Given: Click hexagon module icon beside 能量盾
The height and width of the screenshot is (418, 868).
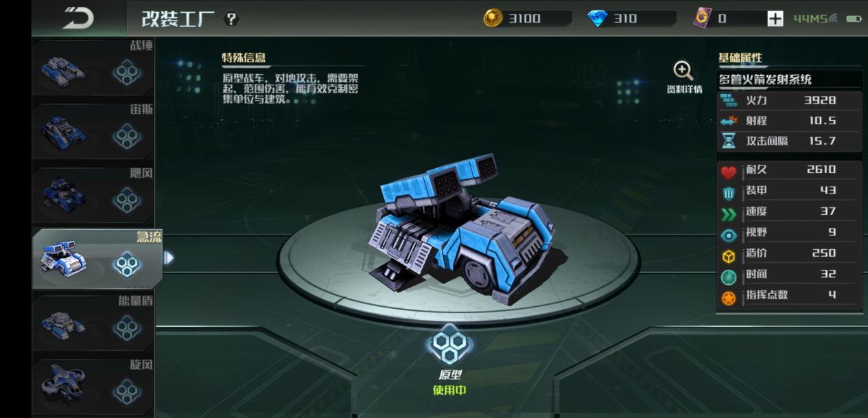Looking at the screenshot, I should (127, 327).
